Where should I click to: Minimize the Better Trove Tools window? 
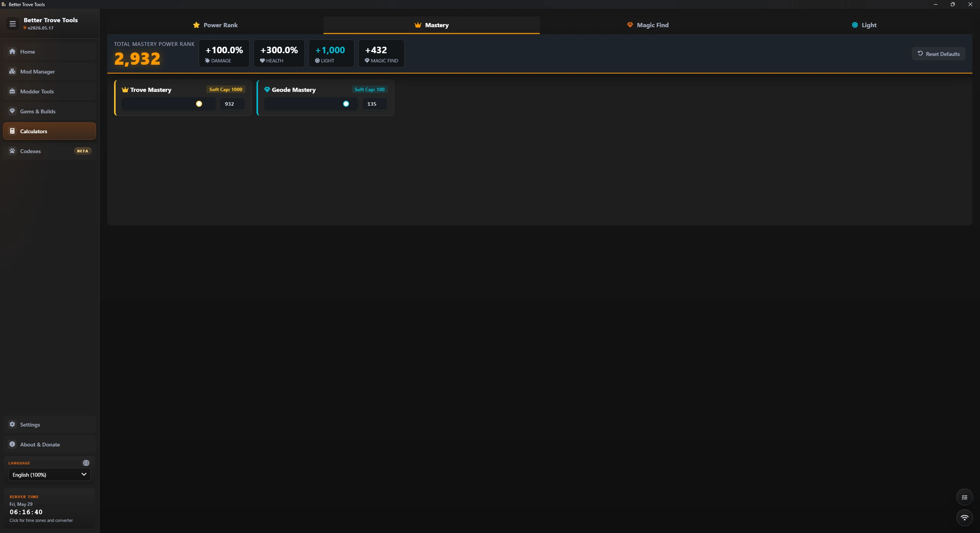(x=936, y=4)
